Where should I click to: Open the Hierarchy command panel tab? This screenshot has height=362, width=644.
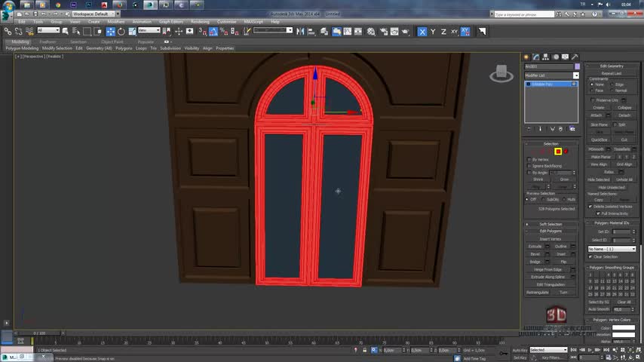(544, 57)
